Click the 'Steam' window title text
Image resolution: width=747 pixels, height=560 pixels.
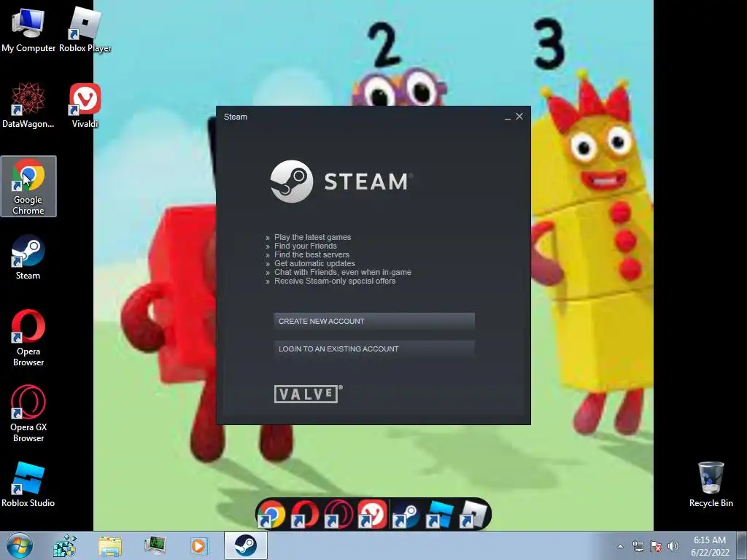(236, 117)
